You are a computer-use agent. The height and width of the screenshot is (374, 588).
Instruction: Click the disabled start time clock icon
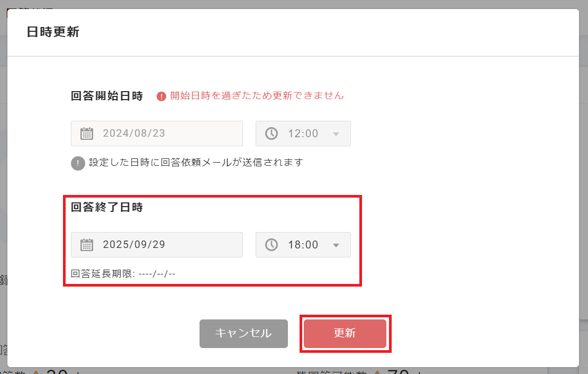click(x=271, y=133)
